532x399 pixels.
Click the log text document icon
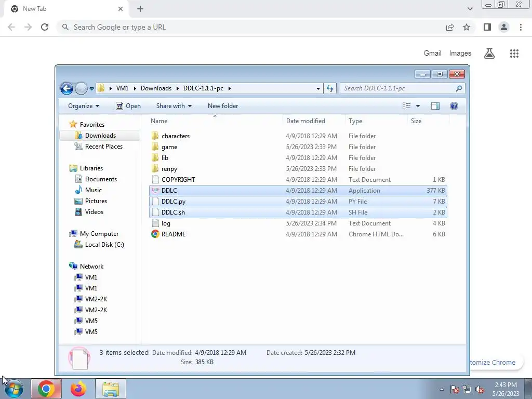pos(155,223)
